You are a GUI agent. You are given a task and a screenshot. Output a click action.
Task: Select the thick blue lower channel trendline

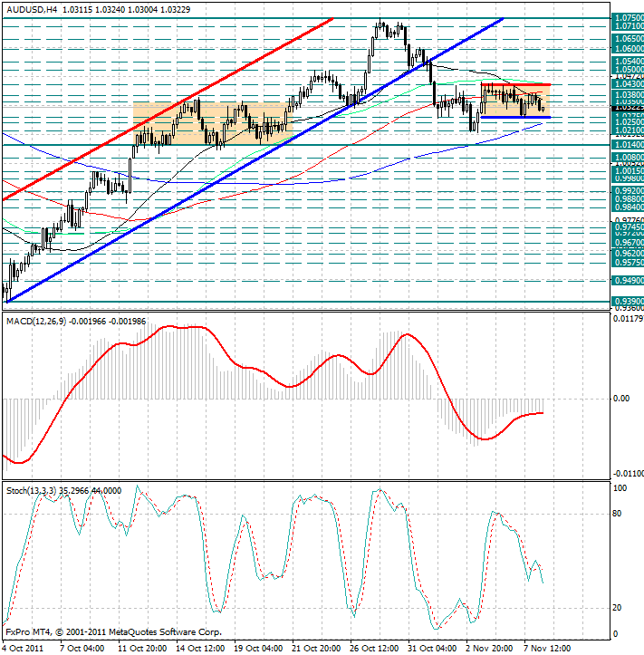point(255,159)
